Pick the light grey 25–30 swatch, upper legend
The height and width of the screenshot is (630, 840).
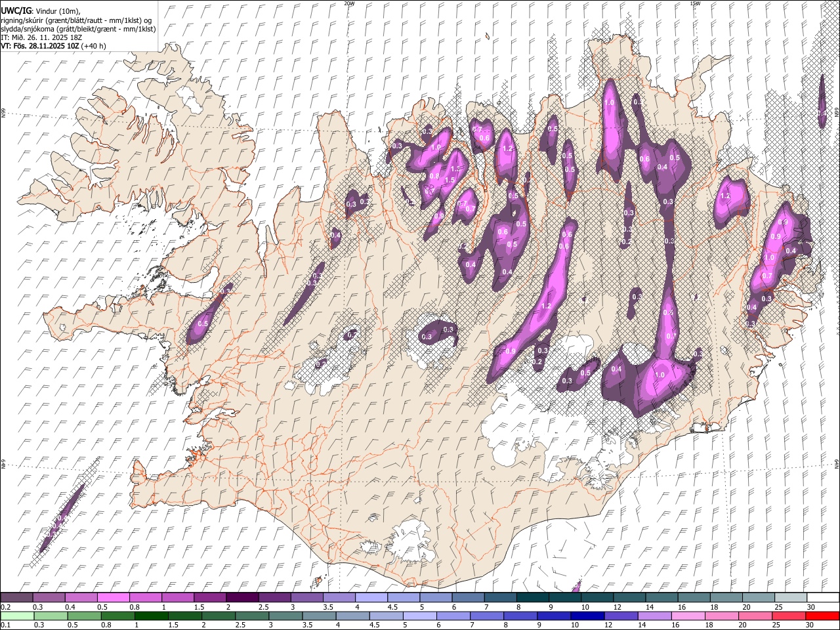coord(791,597)
